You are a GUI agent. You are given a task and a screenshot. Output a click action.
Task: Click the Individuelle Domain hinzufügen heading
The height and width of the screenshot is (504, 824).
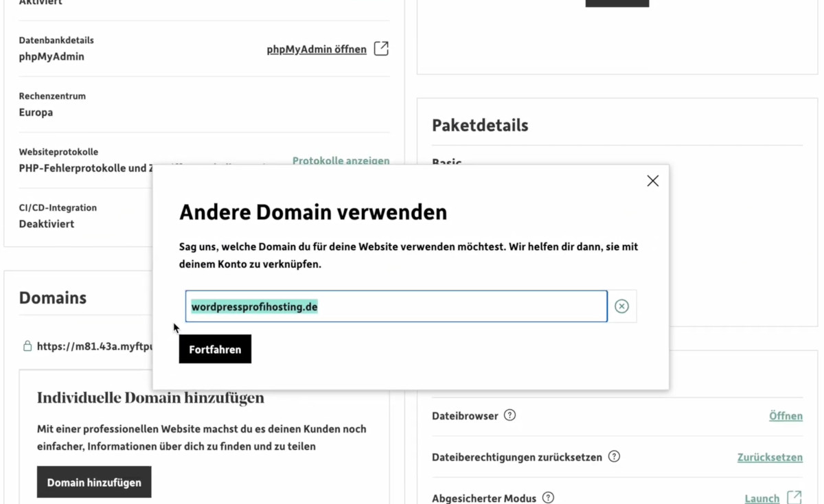pos(150,398)
